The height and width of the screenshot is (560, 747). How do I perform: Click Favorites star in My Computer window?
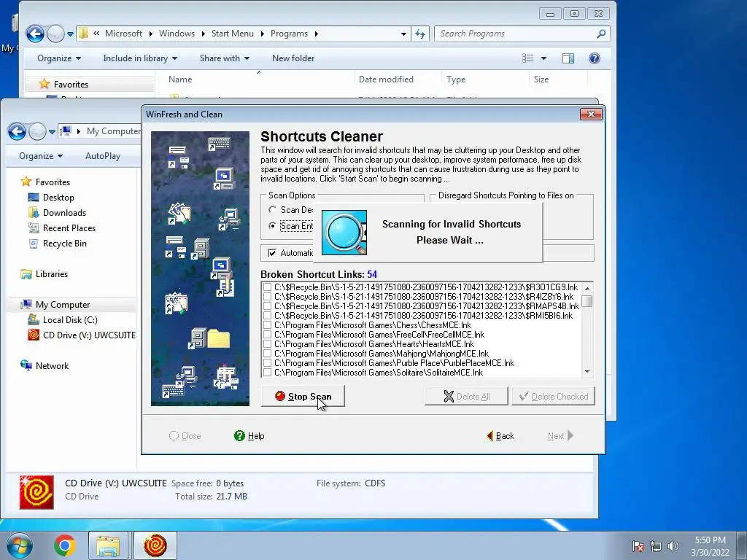(x=26, y=182)
